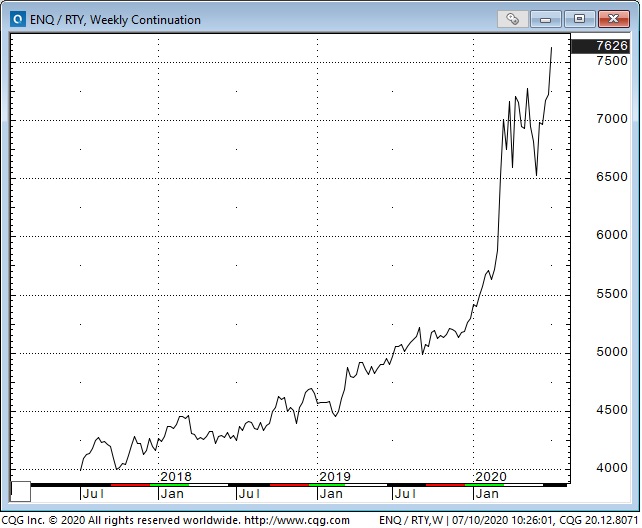Click the Jan label under 2018

pyautogui.click(x=172, y=494)
